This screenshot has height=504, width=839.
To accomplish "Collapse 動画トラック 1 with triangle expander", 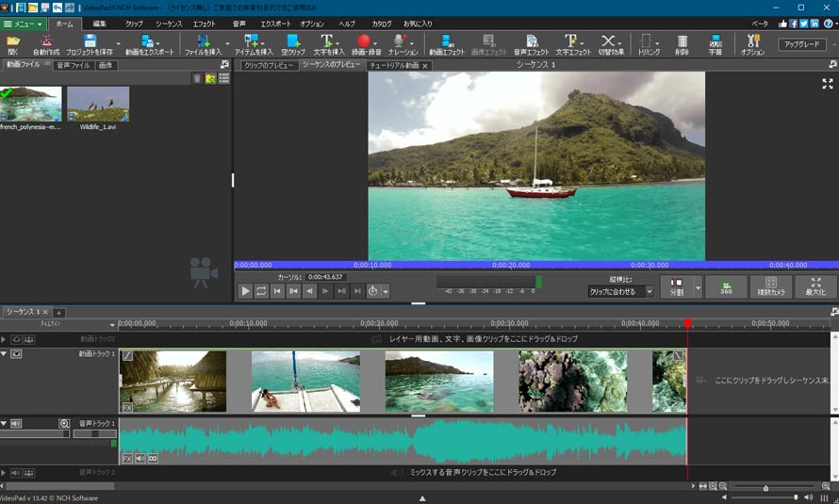I will 4,354.
